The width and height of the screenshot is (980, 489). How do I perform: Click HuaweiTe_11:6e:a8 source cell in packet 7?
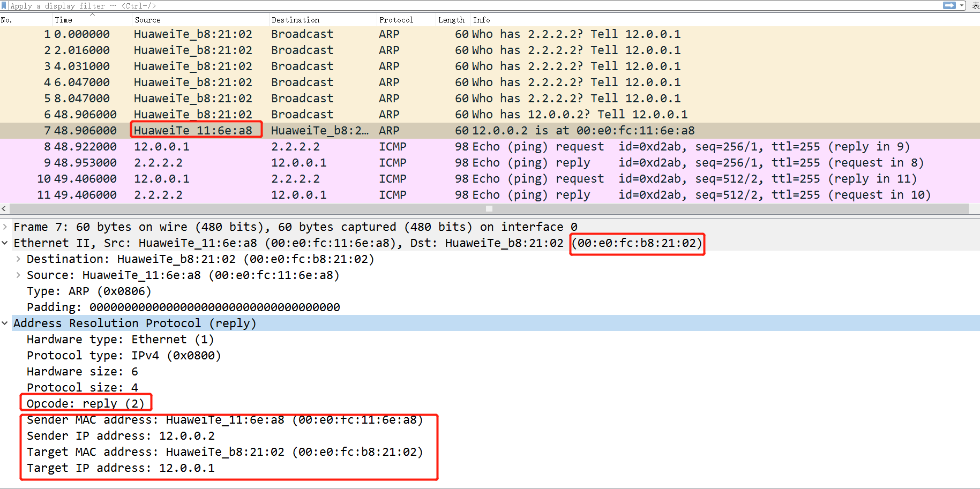point(193,131)
